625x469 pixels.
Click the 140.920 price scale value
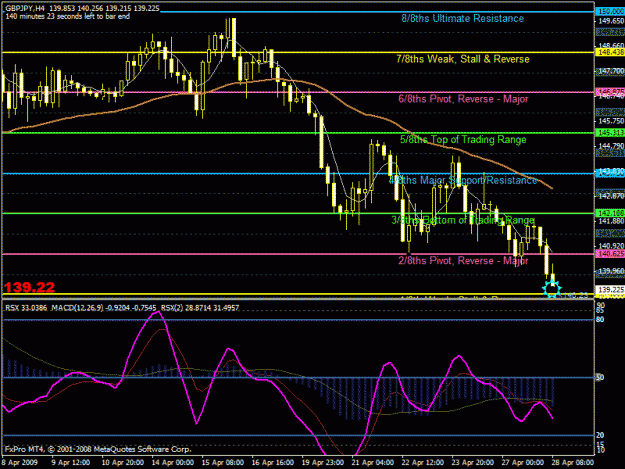[611, 246]
